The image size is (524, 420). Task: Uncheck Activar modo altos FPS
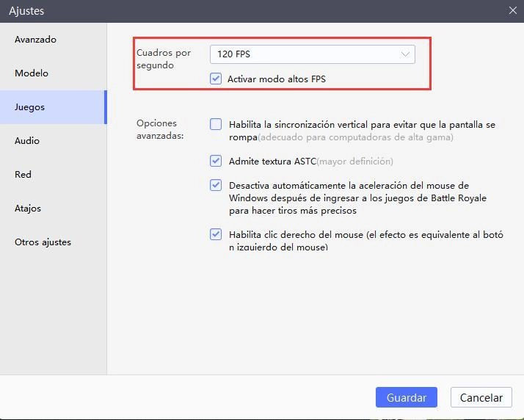[216, 79]
